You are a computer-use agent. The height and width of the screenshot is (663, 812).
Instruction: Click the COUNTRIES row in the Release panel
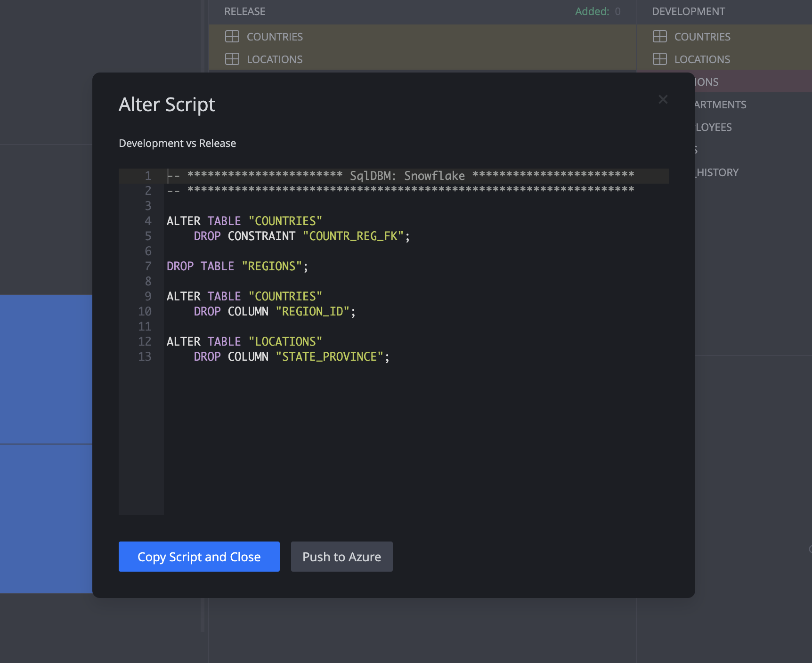275,36
